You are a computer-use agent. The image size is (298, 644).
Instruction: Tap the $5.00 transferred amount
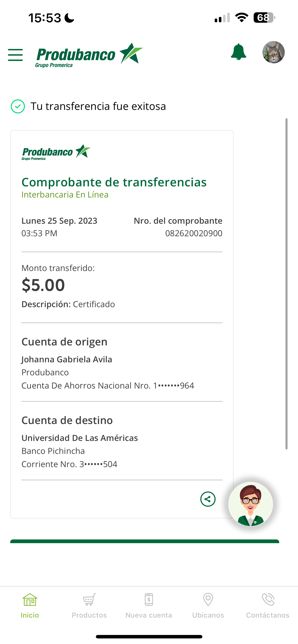(43, 285)
